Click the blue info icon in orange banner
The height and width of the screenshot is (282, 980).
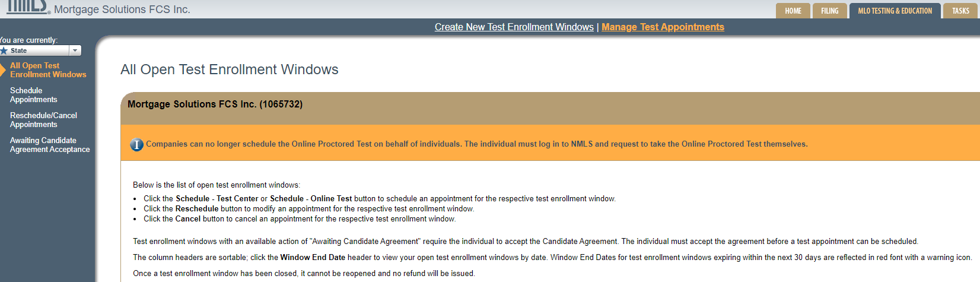tap(136, 144)
